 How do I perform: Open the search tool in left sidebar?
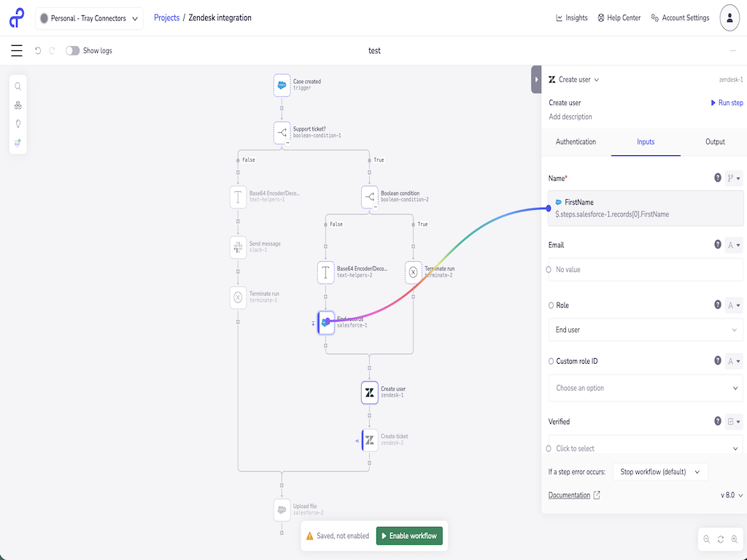coord(18,86)
